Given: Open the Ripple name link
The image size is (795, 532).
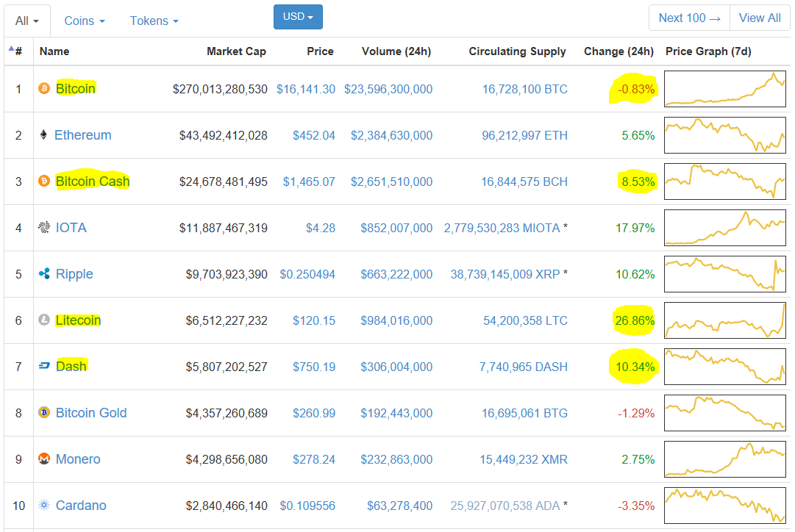Looking at the screenshot, I should coord(74,274).
